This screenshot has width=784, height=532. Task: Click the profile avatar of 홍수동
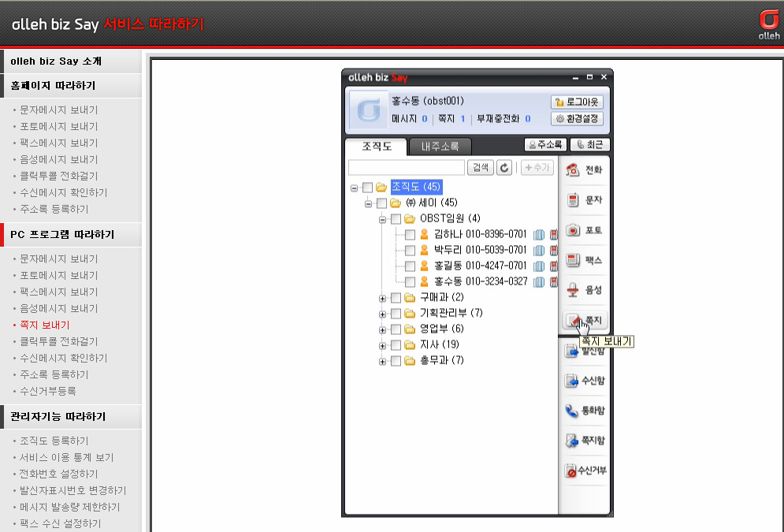pos(369,110)
